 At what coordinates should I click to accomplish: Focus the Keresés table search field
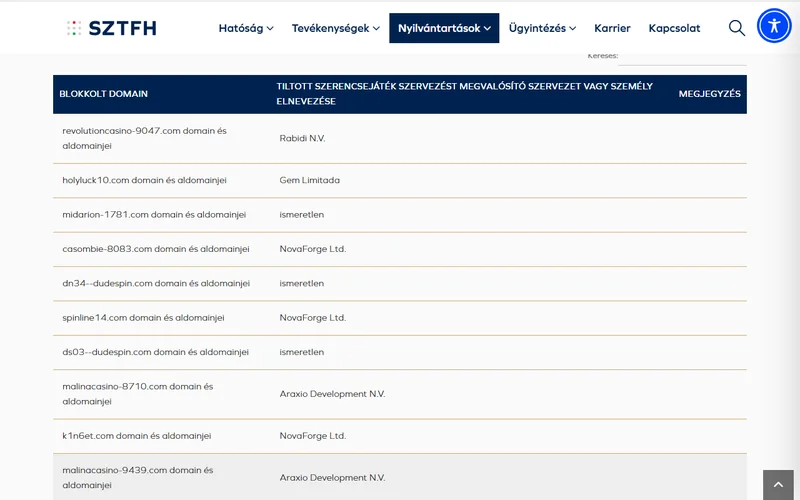(x=682, y=58)
